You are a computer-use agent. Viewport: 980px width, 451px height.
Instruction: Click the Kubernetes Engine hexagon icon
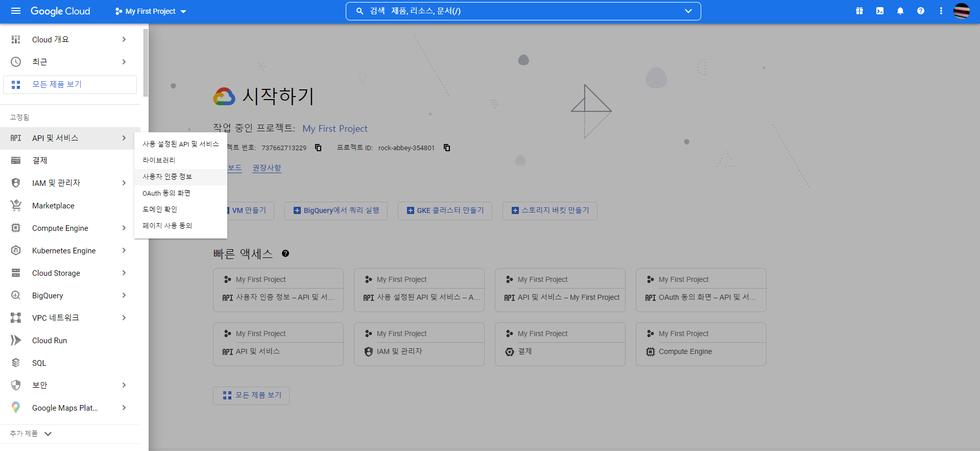point(16,250)
